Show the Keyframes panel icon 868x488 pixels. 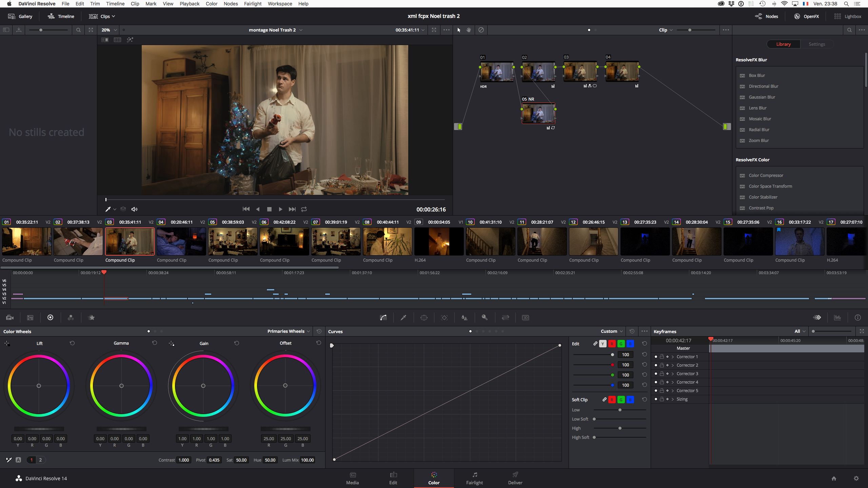click(817, 318)
